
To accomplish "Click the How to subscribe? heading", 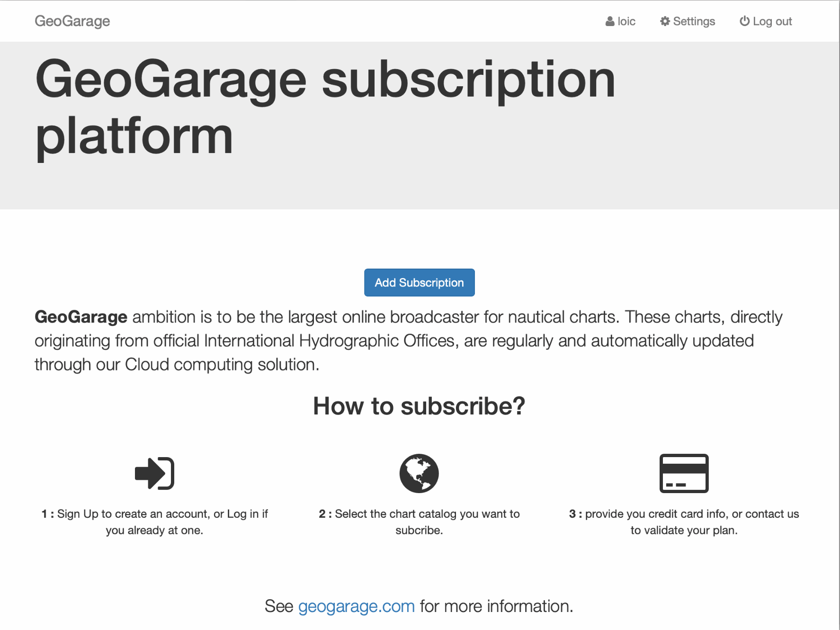I will pos(419,406).
